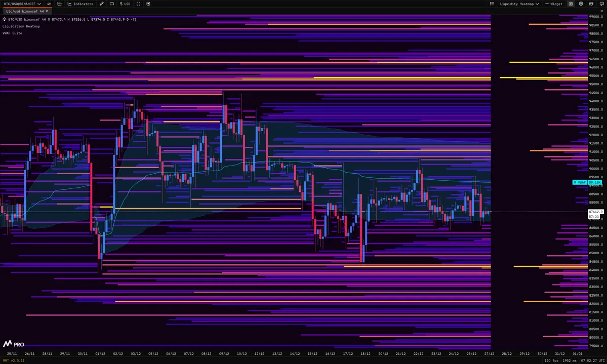The height and width of the screenshot is (364, 607).
Task: Click the 01/12 date axis label
Action: [100, 353]
